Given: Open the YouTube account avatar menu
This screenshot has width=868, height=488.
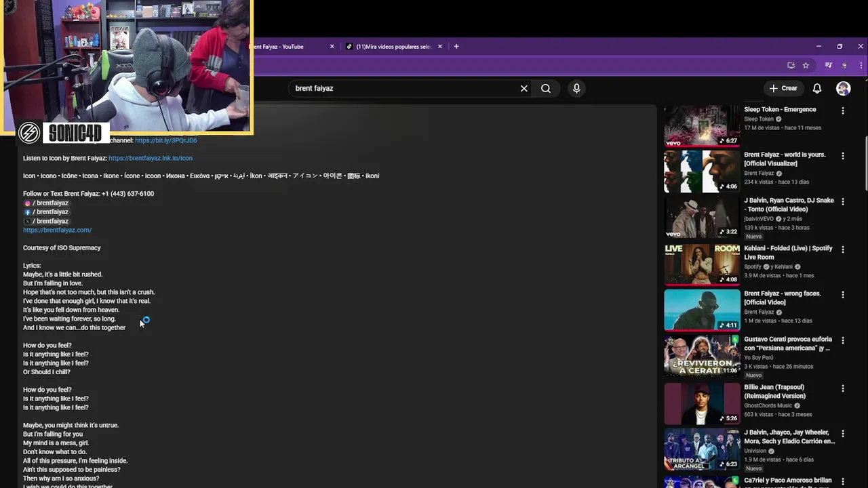Looking at the screenshot, I should click(x=843, y=88).
